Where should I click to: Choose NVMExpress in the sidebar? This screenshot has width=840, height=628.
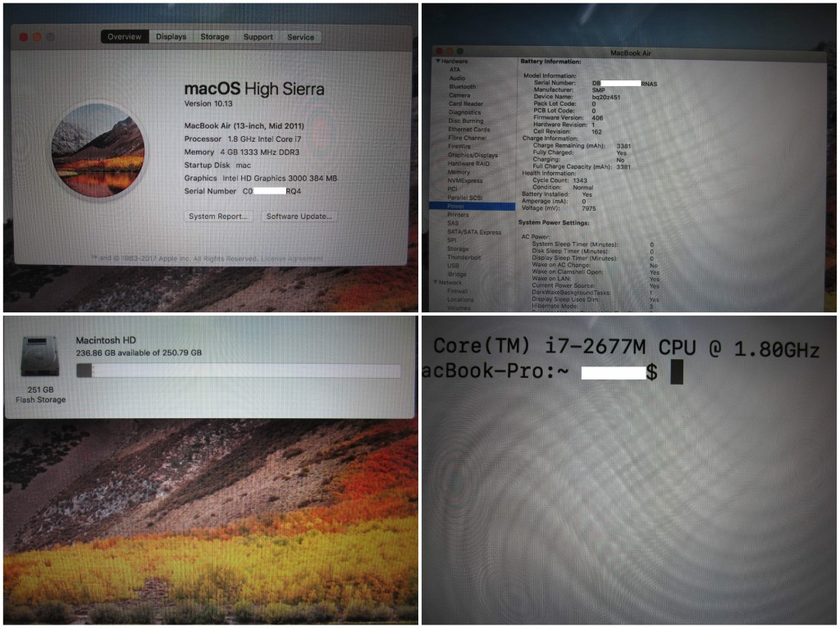[x=465, y=181]
